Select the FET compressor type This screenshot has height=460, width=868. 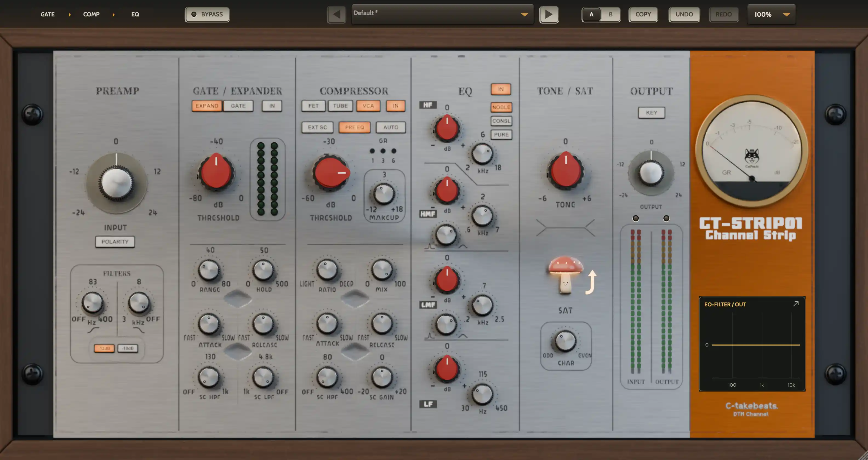point(313,106)
